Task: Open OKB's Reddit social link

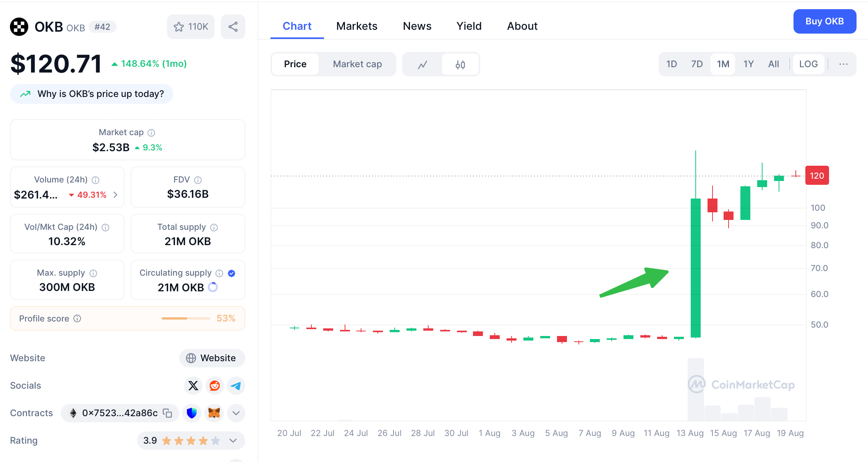Action: [215, 386]
